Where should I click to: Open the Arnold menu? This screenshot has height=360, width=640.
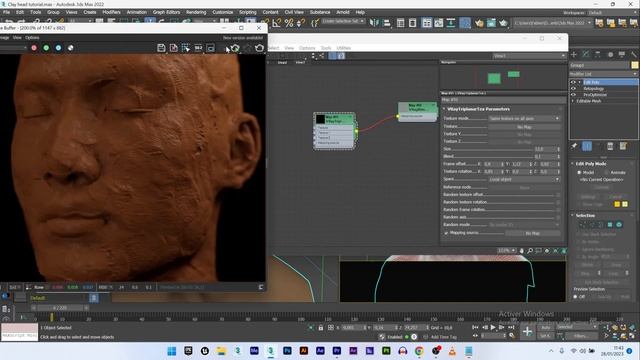coord(342,12)
